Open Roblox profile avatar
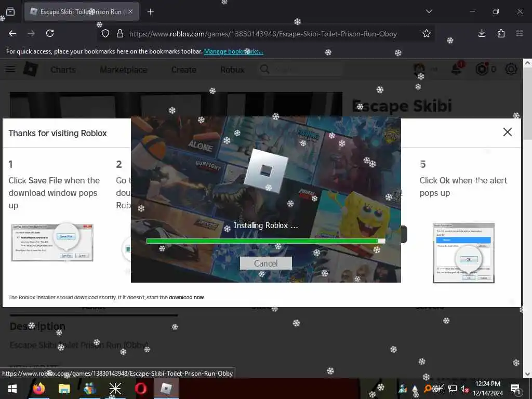This screenshot has width=532, height=399. coord(419,69)
